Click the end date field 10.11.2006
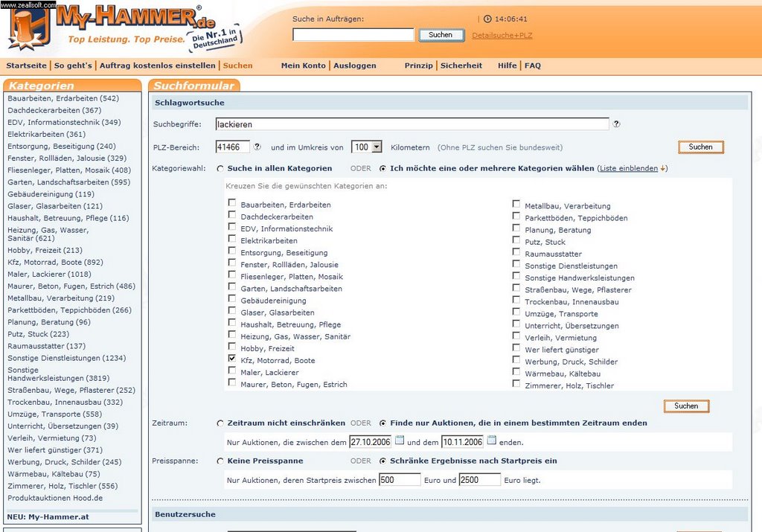Image resolution: width=762 pixels, height=532 pixels. tap(462, 442)
